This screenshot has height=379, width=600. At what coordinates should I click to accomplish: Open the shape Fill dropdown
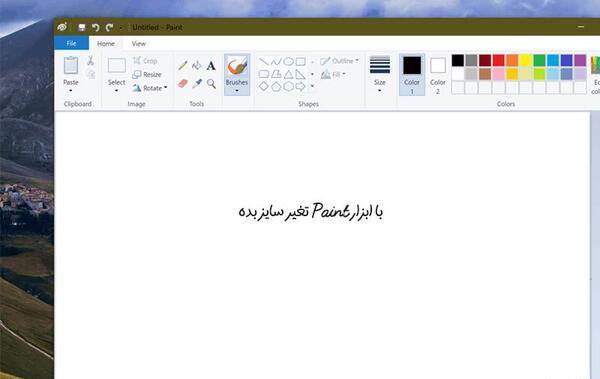[x=333, y=74]
